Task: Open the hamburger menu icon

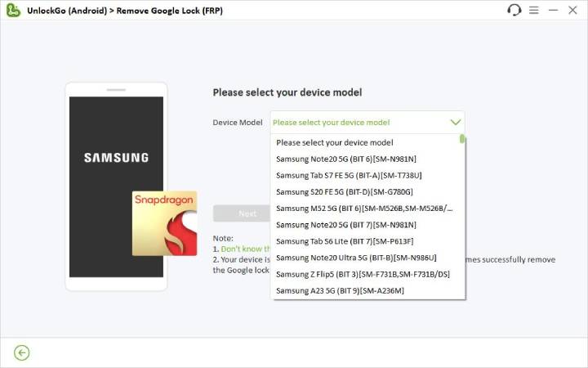Action: click(533, 10)
